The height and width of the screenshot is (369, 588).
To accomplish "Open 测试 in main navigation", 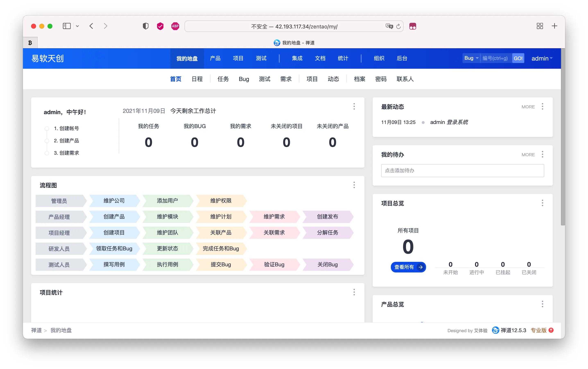I will point(261,59).
